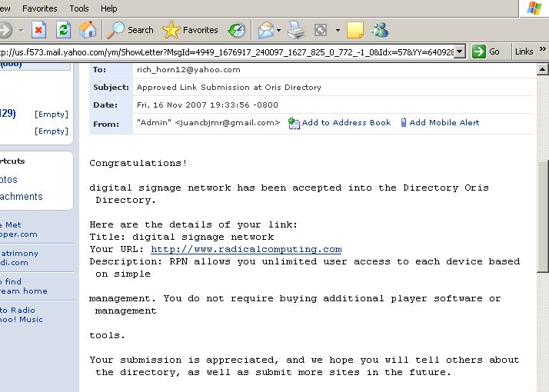Refresh the page with Refresh icon
This screenshot has width=549, height=392.
(x=63, y=30)
